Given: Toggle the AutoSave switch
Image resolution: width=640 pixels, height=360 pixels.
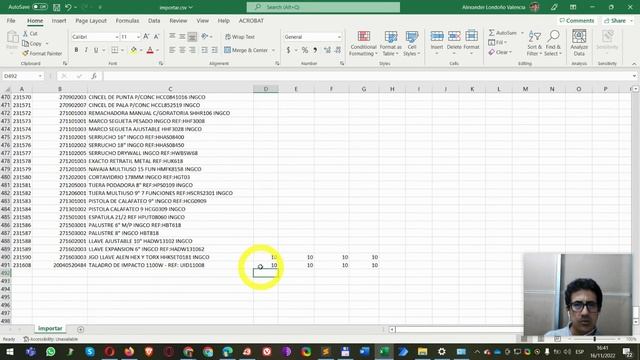Looking at the screenshot, I should tap(40, 7).
